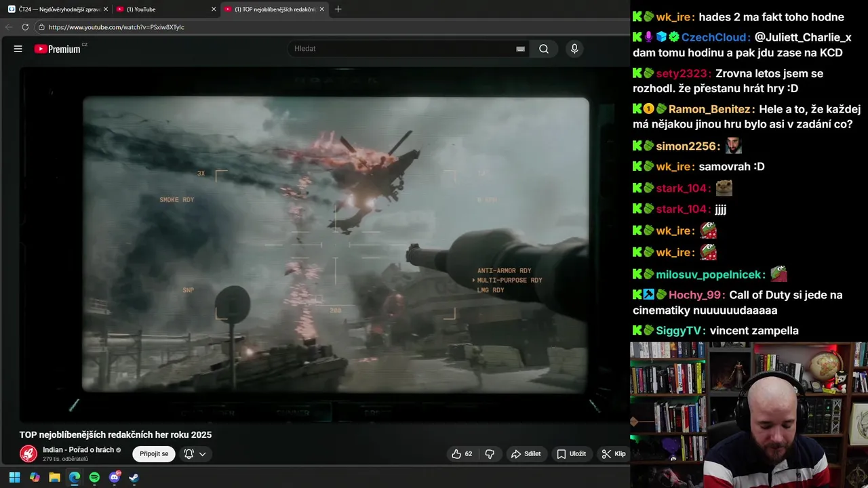
Task: Click the search magnifier button
Action: pos(544,49)
